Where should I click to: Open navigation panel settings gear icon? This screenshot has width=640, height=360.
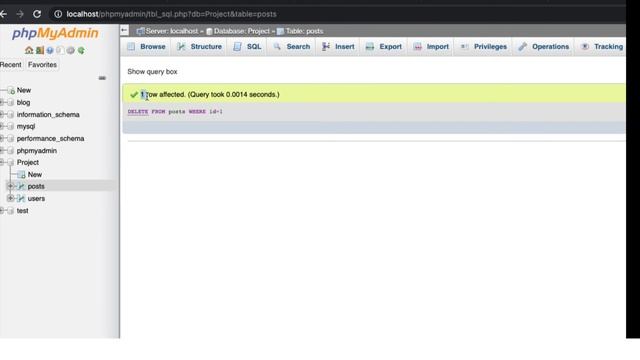pos(71,50)
